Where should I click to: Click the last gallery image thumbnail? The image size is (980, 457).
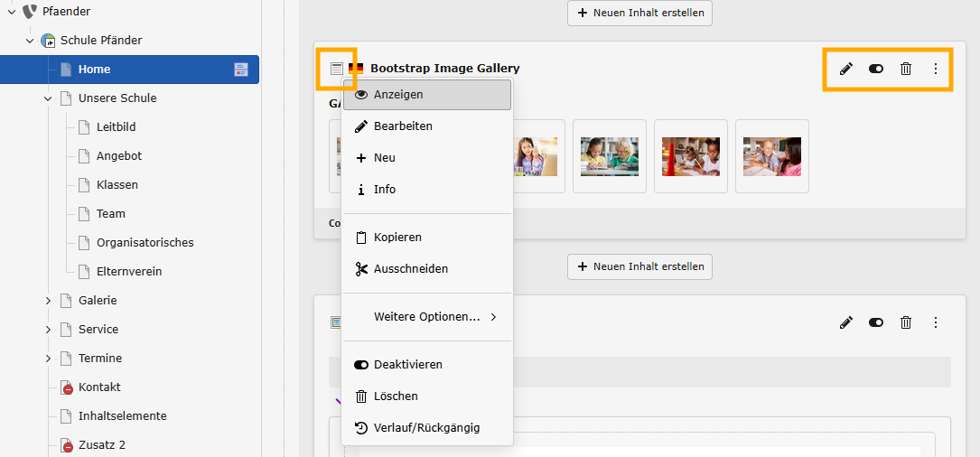click(771, 156)
